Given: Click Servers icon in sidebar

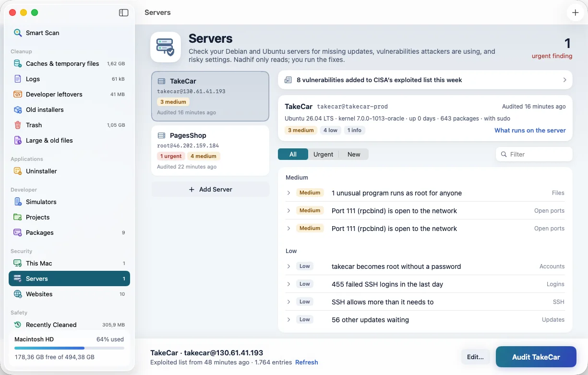Looking at the screenshot, I should coord(18,278).
